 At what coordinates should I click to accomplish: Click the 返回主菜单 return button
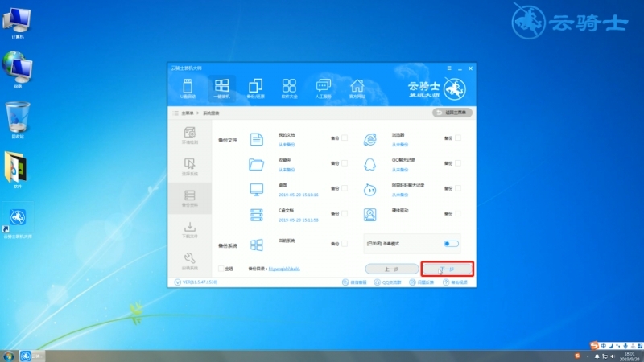(452, 113)
